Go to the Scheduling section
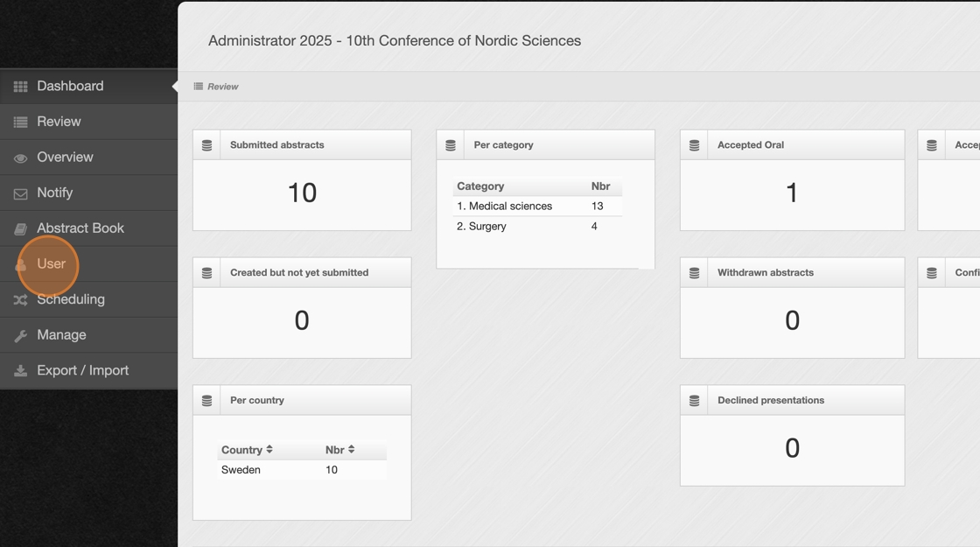This screenshot has height=547, width=980. point(71,299)
